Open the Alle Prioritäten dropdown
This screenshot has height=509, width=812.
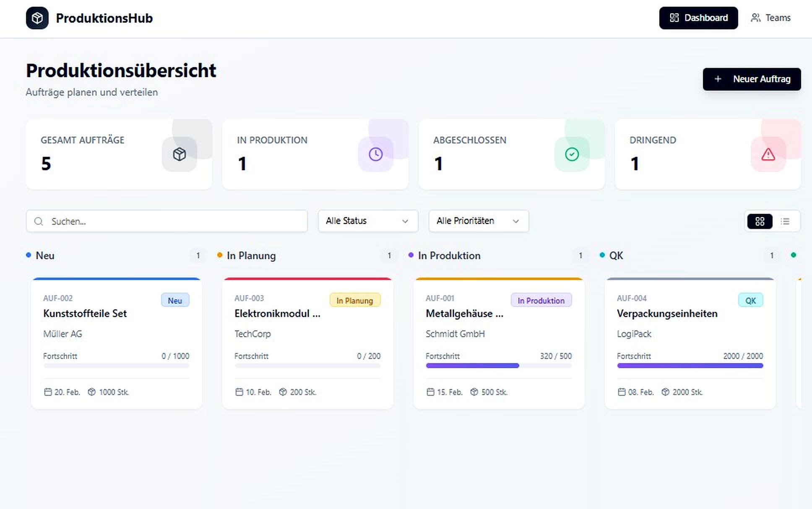click(x=478, y=221)
